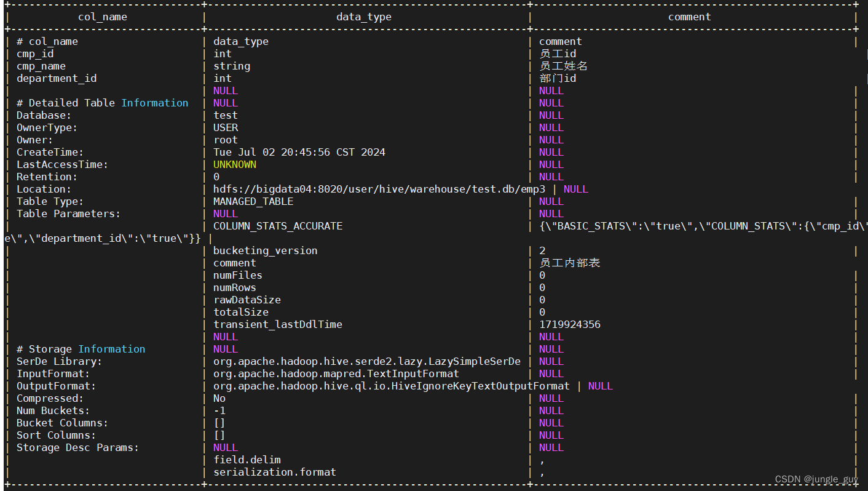The height and width of the screenshot is (491, 868).
Task: Click the LazySimpleSerDe class name
Action: pyautogui.click(x=367, y=362)
